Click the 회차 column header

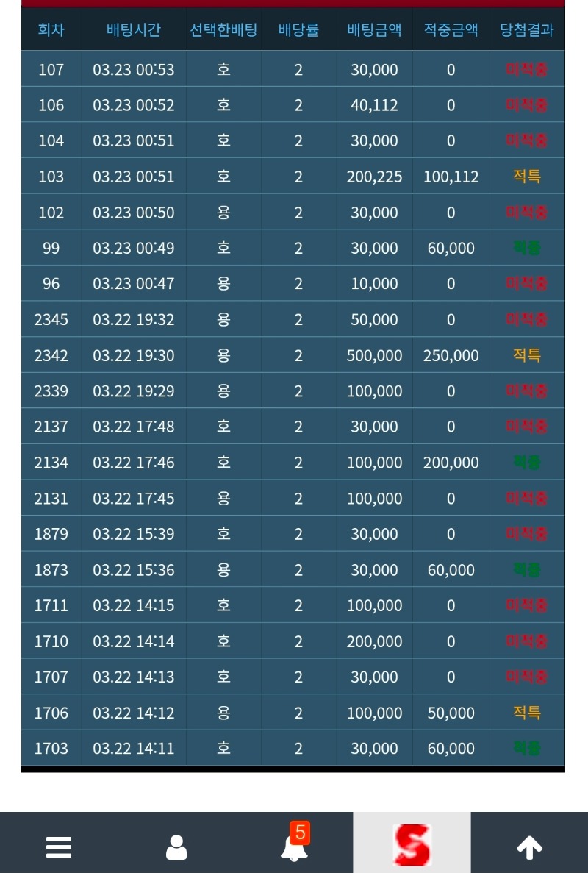tap(51, 30)
